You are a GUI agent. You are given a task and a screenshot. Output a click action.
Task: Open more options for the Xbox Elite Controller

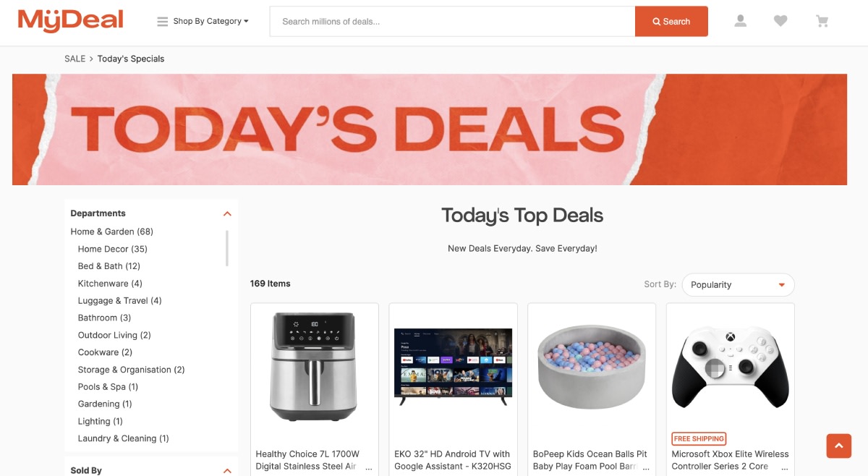pyautogui.click(x=785, y=467)
